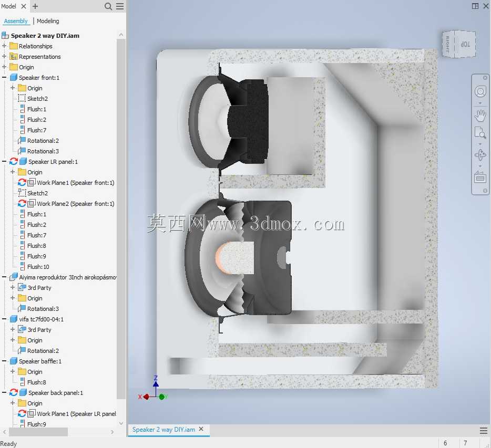Viewport: 491px width, 448px height.
Task: Click the Flush:1 constraint icon under Speaker LR panel:1
Action: pyautogui.click(x=22, y=214)
